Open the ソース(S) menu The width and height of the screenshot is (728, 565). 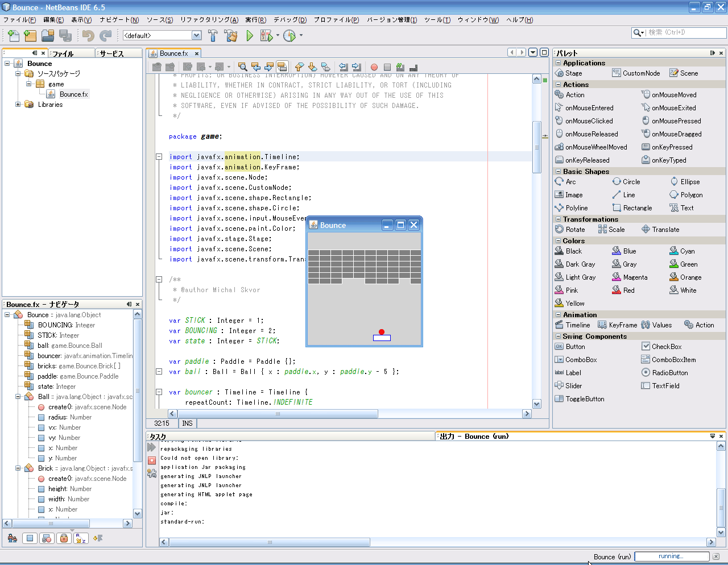pyautogui.click(x=160, y=20)
